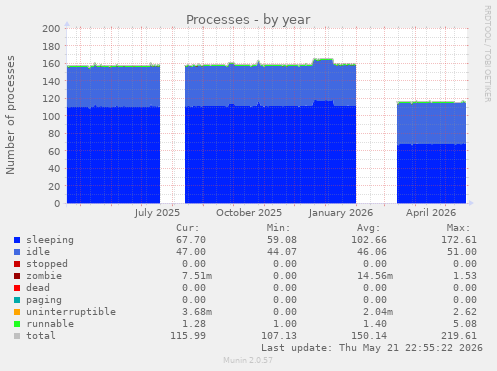Screen dimensions: 497x371
Task: Click sleeping minimum value 59.08
Action: [x=282, y=240]
